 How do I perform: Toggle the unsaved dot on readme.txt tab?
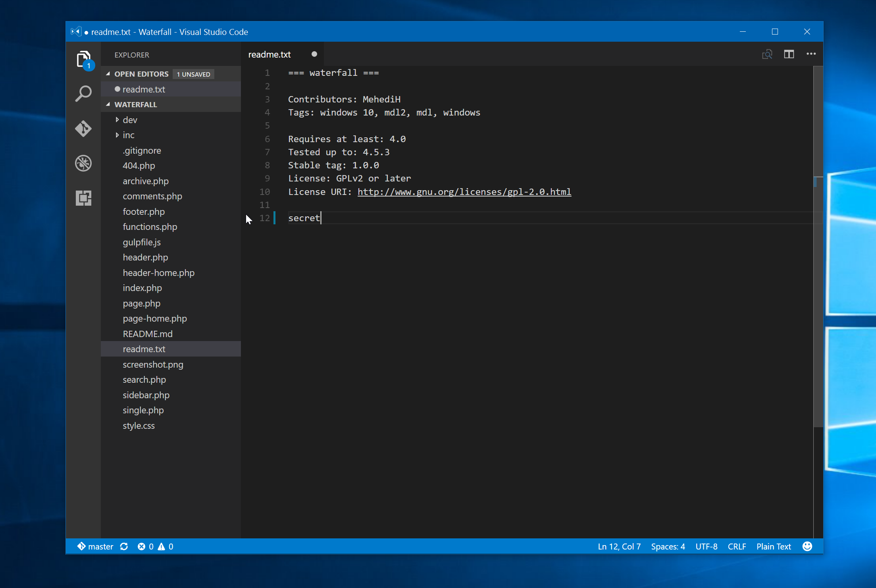point(313,54)
